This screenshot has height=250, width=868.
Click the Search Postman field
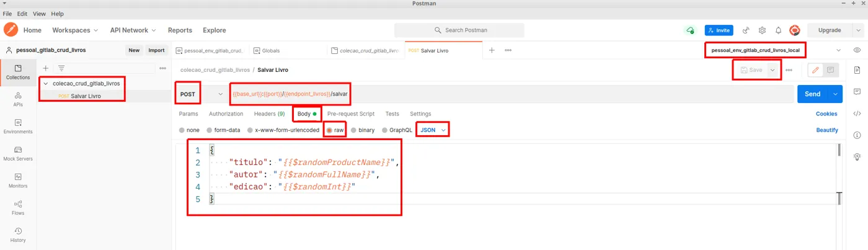pos(459,30)
